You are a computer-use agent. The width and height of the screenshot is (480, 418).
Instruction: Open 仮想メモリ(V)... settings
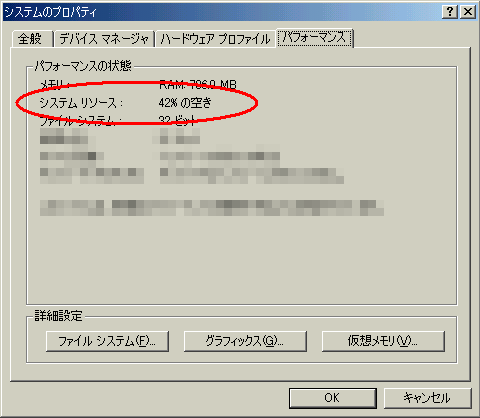point(383,341)
